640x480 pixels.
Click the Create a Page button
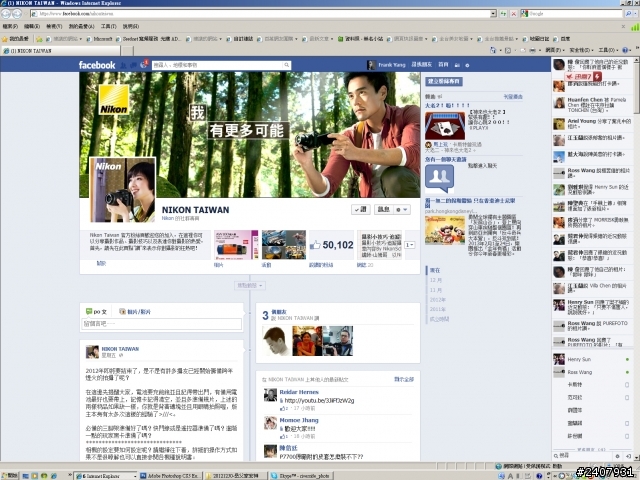[444, 81]
